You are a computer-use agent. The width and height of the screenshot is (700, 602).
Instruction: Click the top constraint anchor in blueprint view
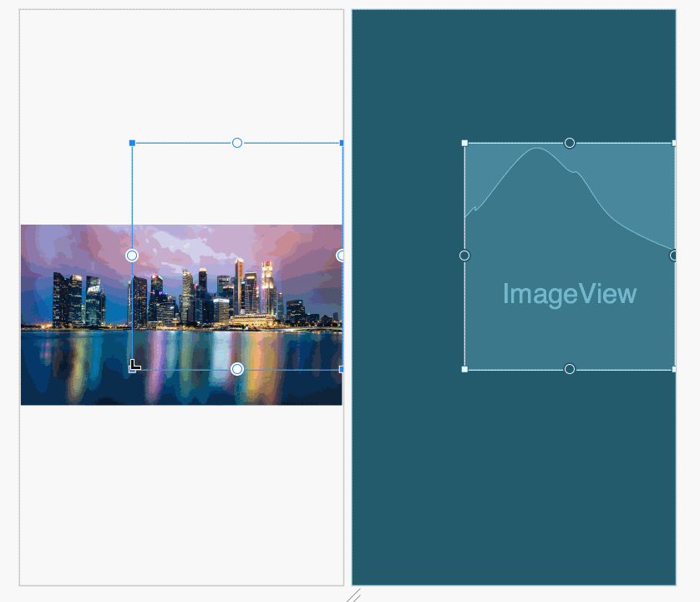click(570, 143)
